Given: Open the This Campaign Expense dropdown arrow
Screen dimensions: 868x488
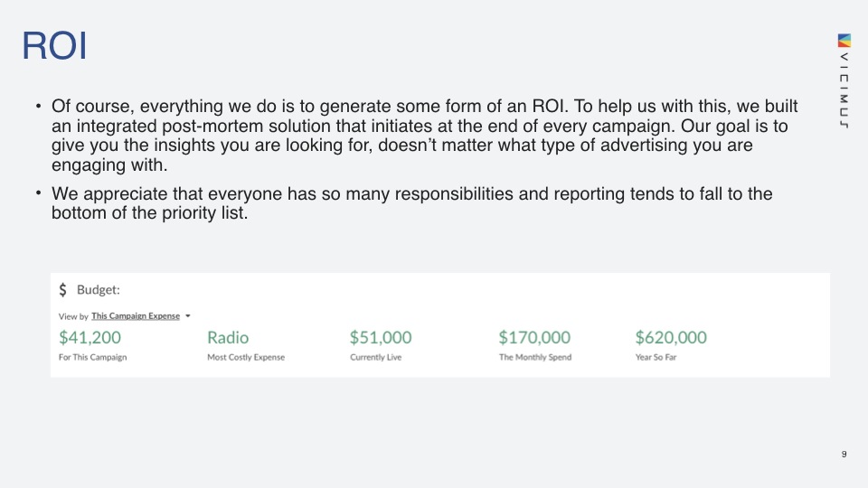Looking at the screenshot, I should click(188, 316).
